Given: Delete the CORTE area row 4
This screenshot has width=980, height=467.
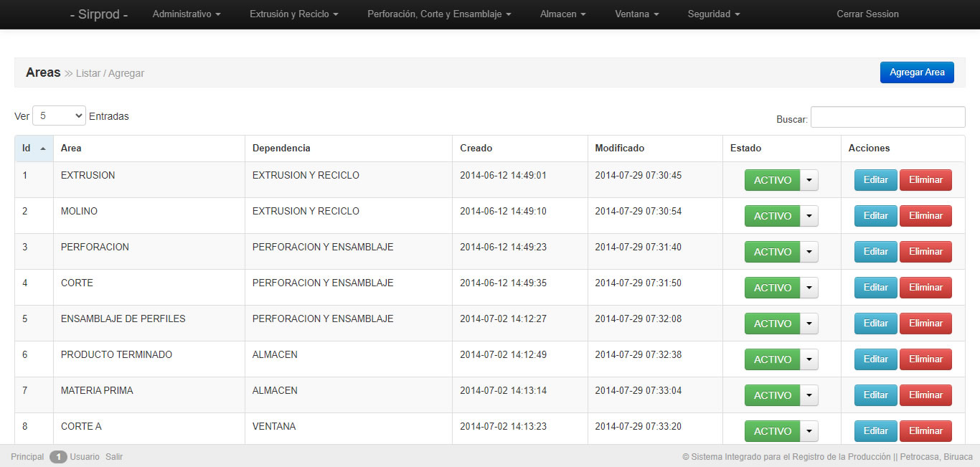Looking at the screenshot, I should pyautogui.click(x=925, y=288).
